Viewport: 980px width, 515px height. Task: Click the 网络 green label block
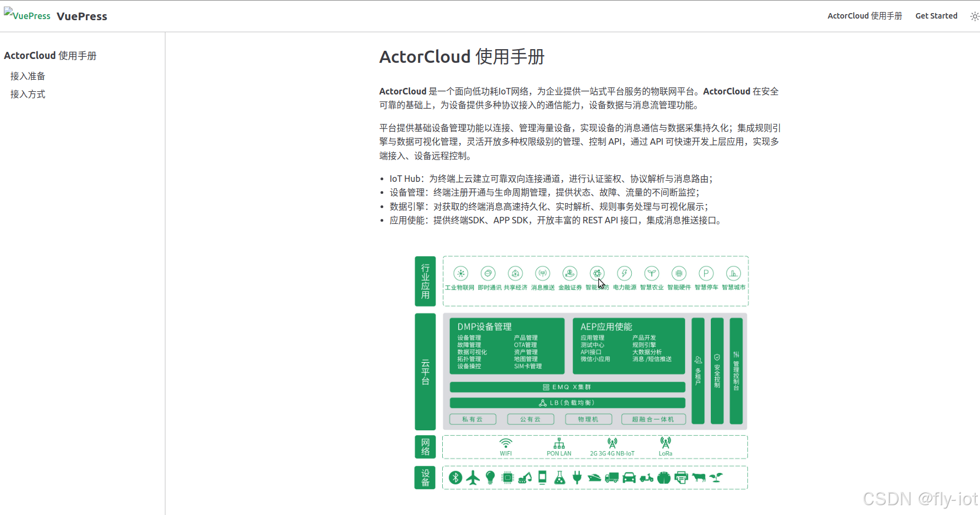[425, 447]
